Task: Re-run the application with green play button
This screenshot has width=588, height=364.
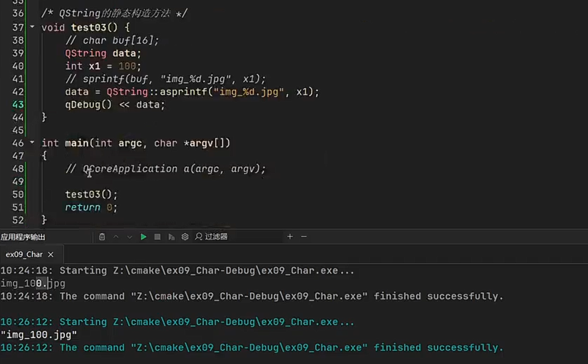Action: click(x=144, y=237)
